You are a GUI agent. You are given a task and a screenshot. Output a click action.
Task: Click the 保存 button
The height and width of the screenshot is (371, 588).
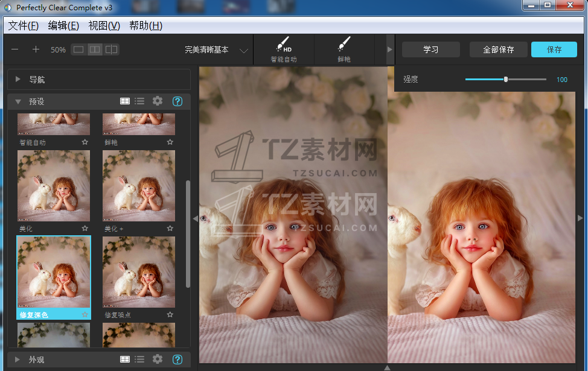(554, 49)
